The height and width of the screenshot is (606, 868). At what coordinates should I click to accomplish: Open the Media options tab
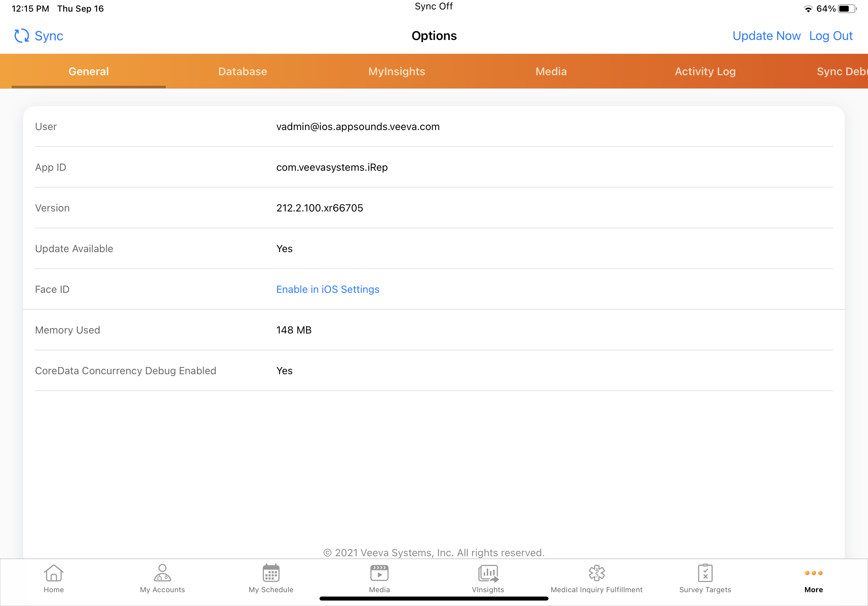point(551,72)
